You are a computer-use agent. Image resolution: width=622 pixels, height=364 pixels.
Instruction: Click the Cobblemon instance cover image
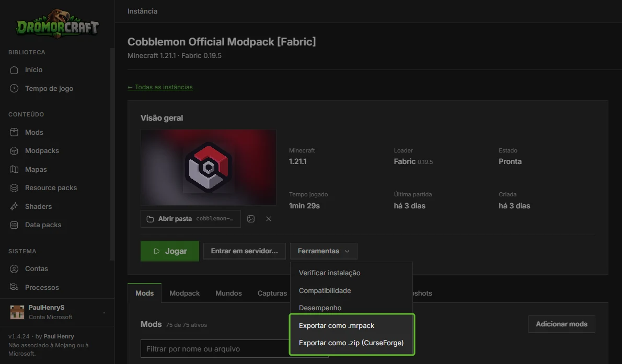208,167
